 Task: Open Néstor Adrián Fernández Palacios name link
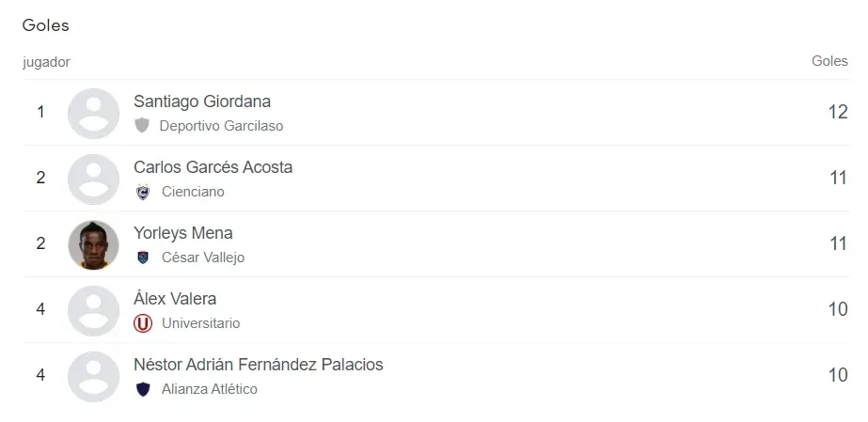point(259,365)
